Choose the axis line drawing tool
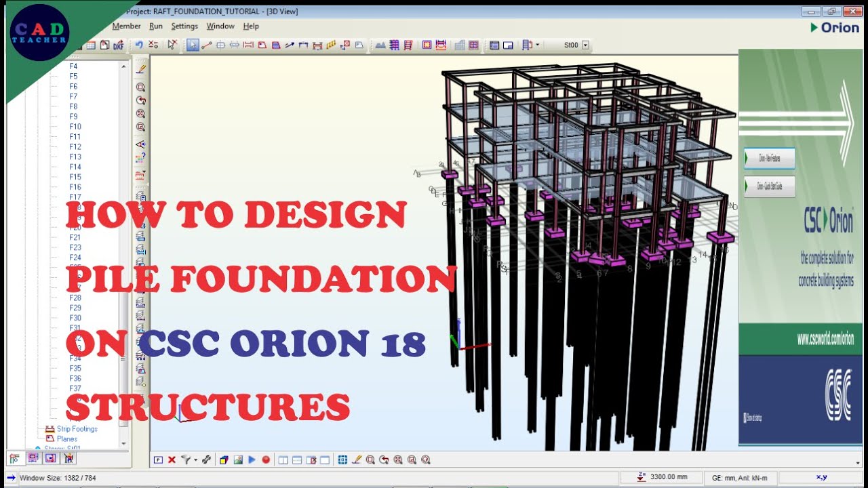 (x=207, y=45)
